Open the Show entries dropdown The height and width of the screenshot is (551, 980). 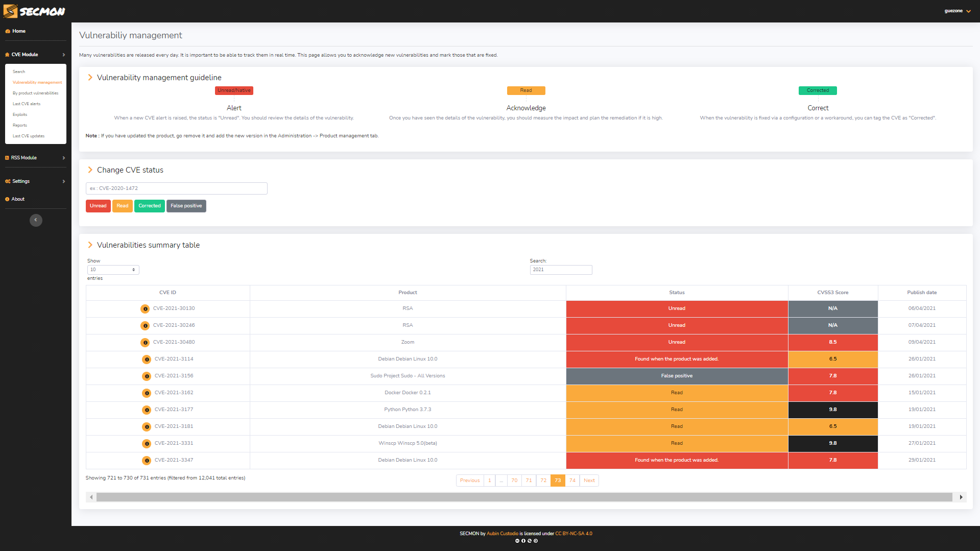click(113, 270)
